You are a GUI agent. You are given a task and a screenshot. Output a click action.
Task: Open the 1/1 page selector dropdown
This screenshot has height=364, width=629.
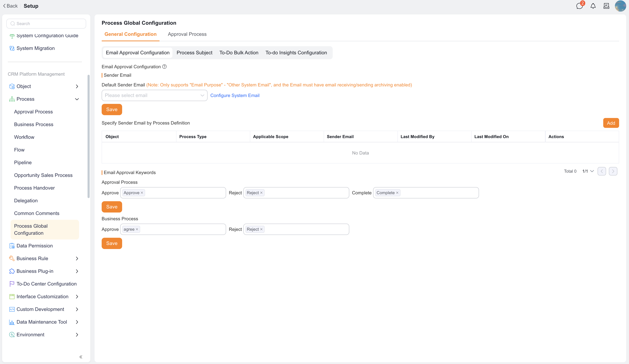588,171
